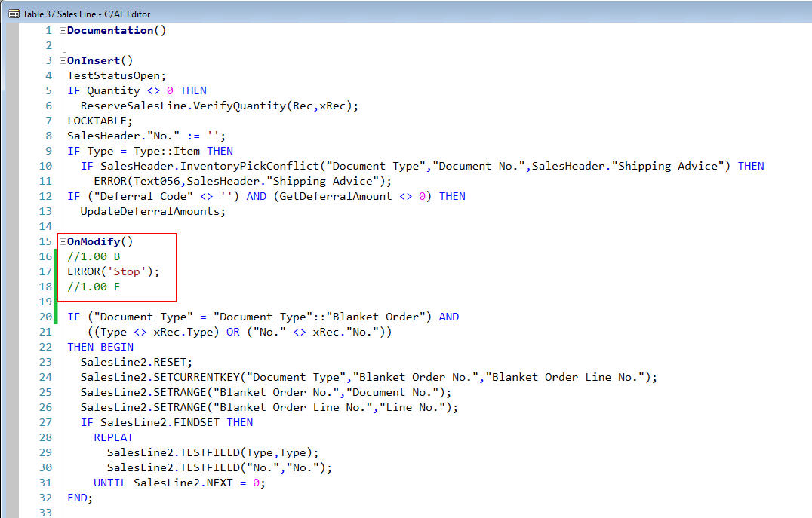Image resolution: width=812 pixels, height=518 pixels.
Task: Click the SETRANGE("Blanket Order No.","Document No.") line
Action: click(266, 392)
